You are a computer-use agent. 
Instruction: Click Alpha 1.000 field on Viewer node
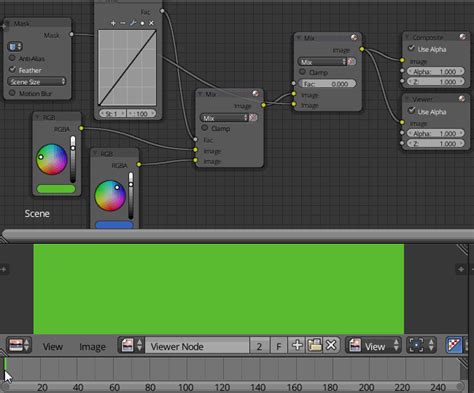(x=435, y=133)
